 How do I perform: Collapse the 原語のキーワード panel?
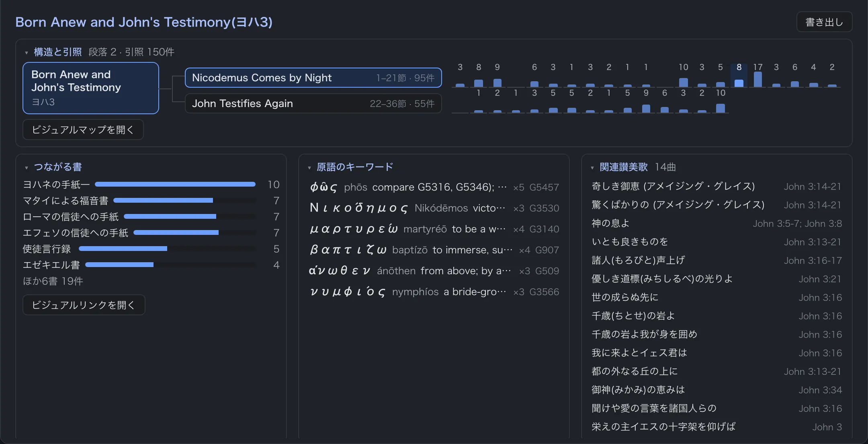pyautogui.click(x=350, y=167)
